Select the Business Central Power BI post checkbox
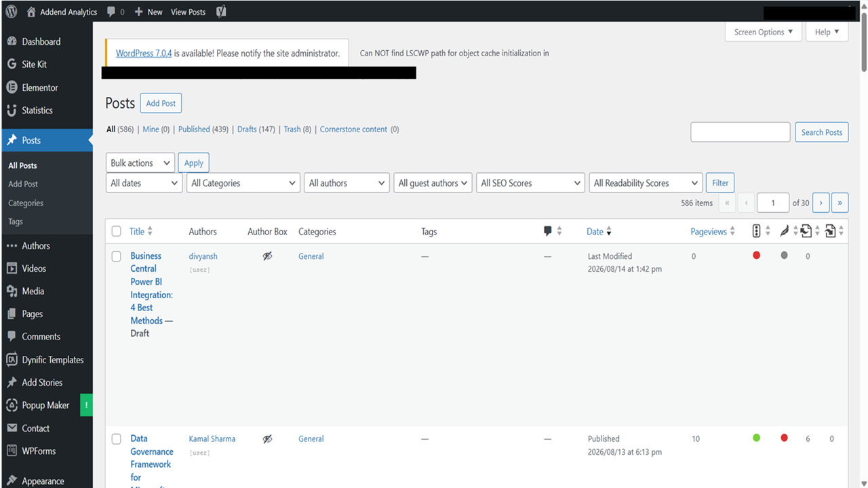 (117, 256)
